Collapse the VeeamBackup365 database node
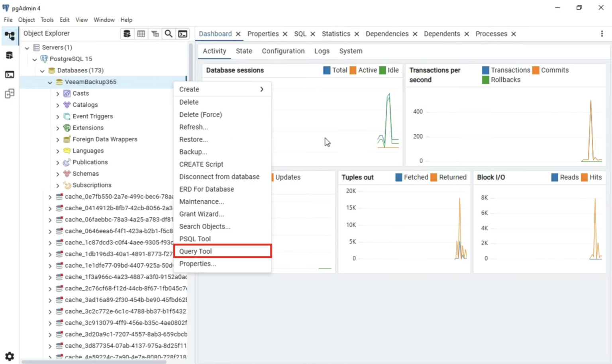 [50, 82]
